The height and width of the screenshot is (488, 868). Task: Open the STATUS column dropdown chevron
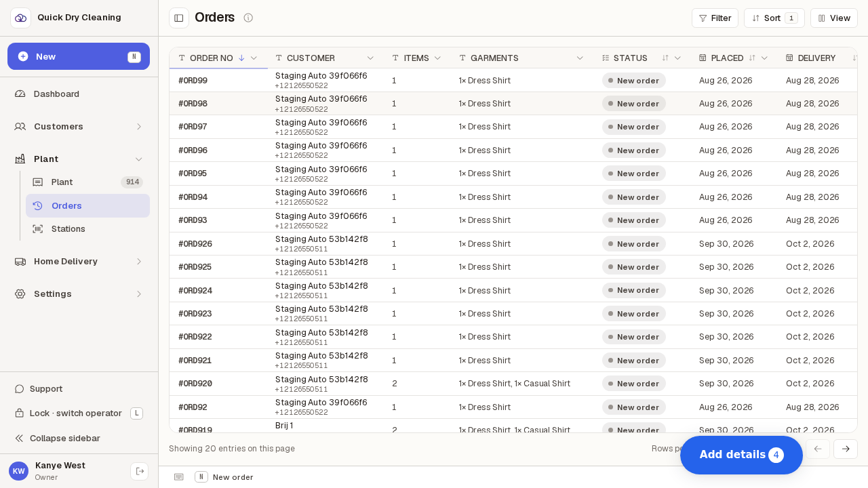click(x=677, y=58)
